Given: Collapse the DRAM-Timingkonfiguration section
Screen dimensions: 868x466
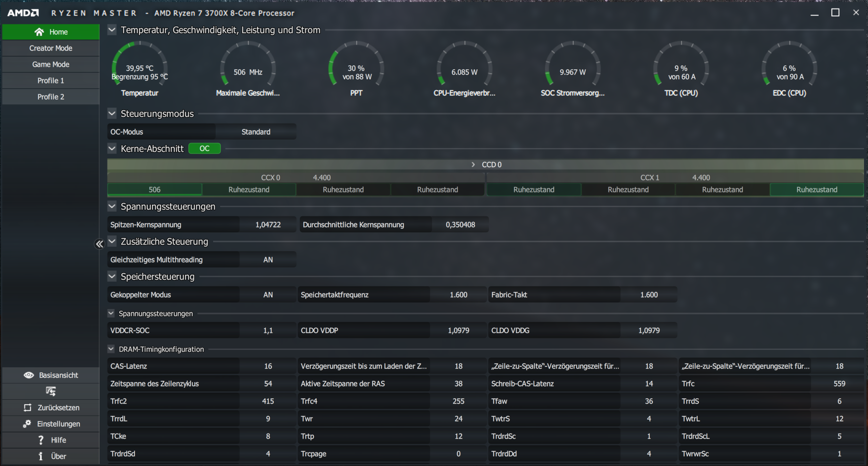Looking at the screenshot, I should click(111, 349).
